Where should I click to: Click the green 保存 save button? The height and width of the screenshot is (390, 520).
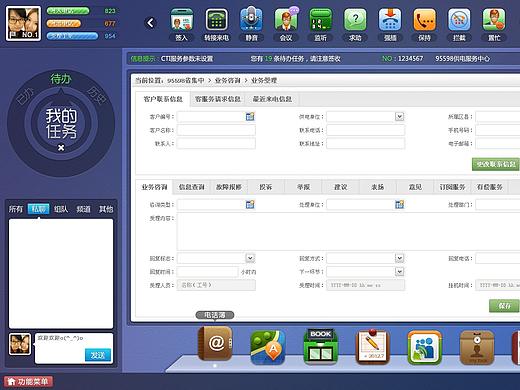click(x=504, y=306)
